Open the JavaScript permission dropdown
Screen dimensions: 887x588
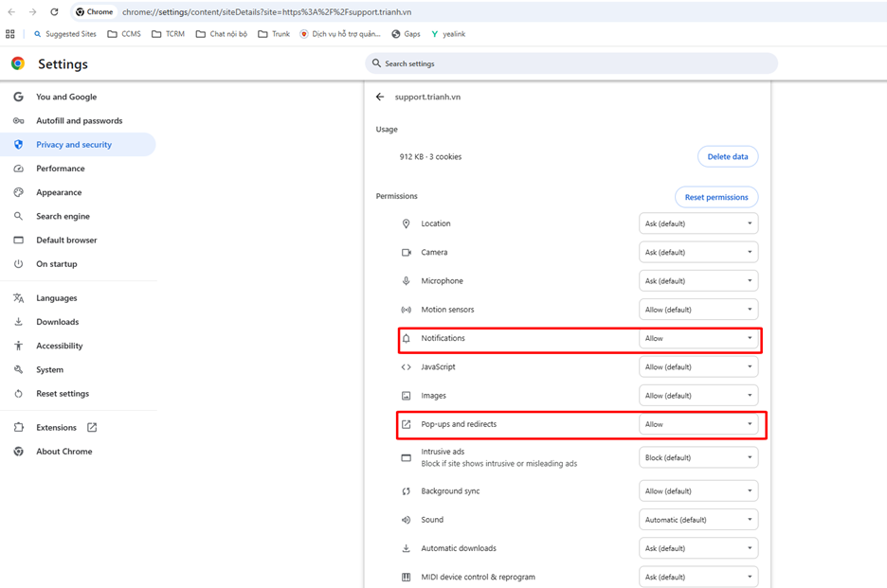(698, 367)
